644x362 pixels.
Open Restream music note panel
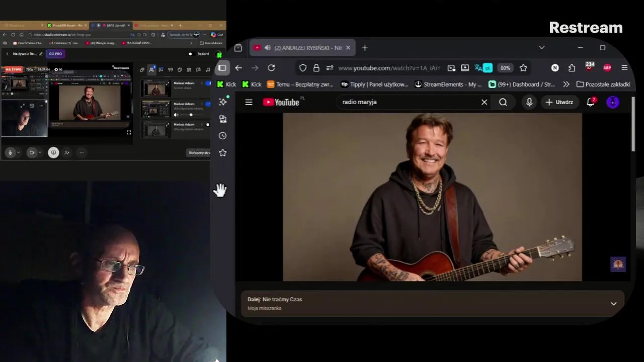pyautogui.click(x=208, y=69)
